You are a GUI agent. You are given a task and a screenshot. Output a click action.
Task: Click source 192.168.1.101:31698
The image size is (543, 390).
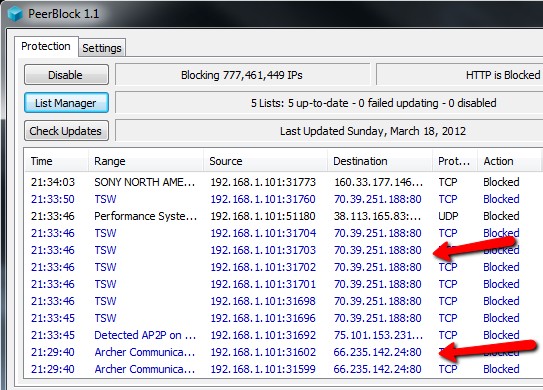pos(263,301)
